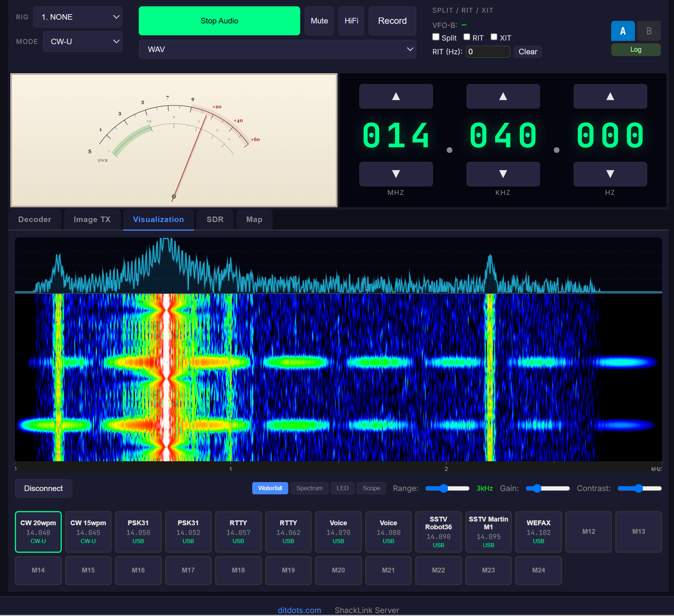Viewport: 674px width, 616px height.
Task: Recall PSK31 14.052 memory
Action: point(188,532)
